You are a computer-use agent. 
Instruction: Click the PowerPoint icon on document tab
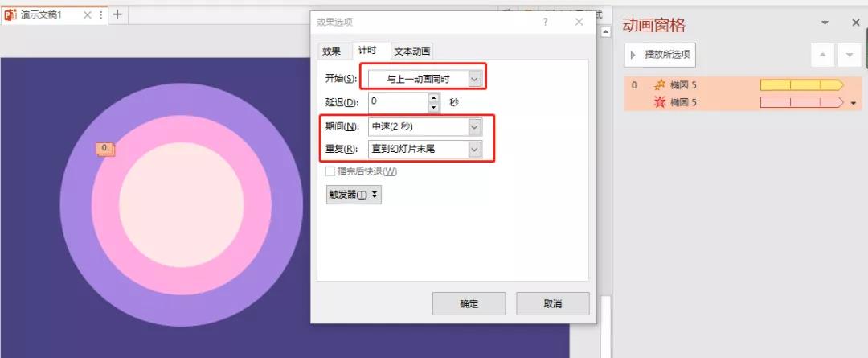click(10, 15)
